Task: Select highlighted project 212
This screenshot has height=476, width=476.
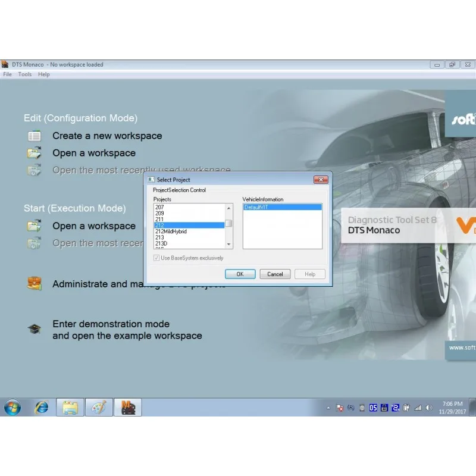Action: pyautogui.click(x=189, y=226)
